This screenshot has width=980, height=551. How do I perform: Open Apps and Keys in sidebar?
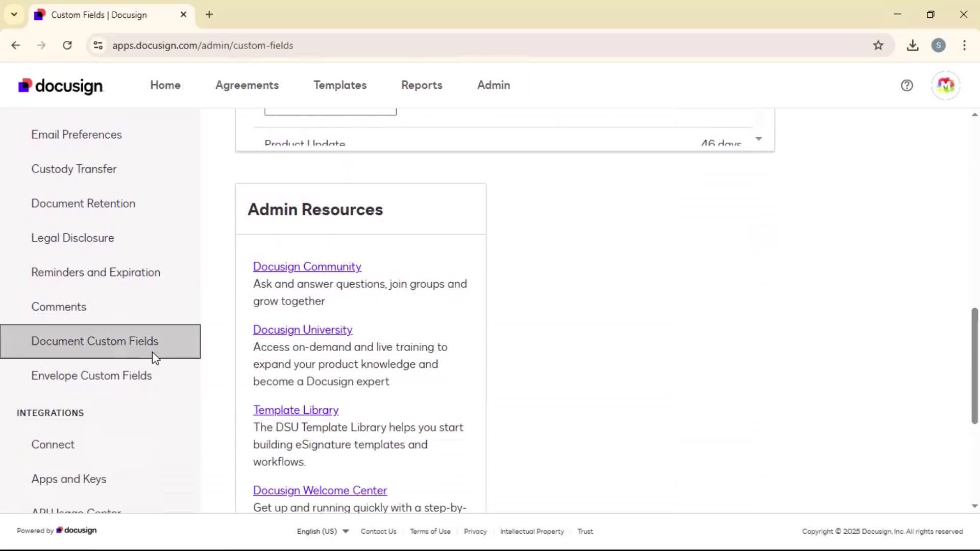tap(100, 479)
